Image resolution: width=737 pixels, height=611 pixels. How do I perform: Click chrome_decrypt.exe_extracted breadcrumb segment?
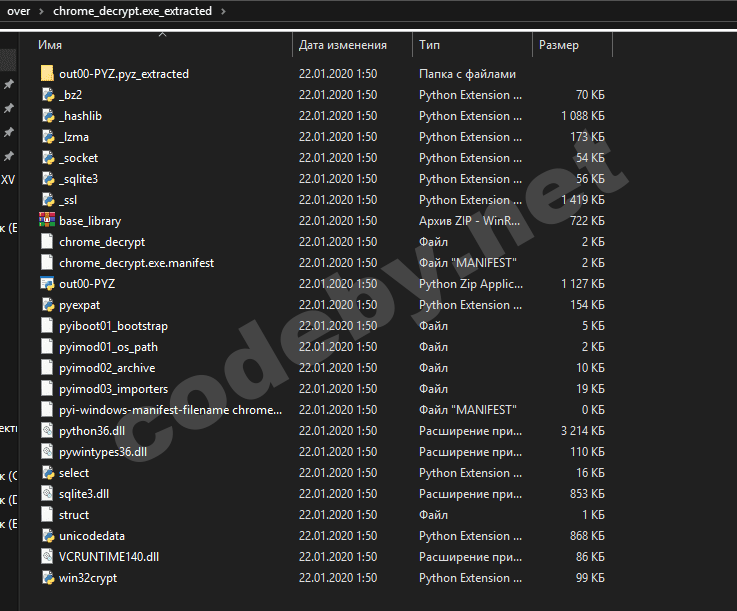[133, 11]
